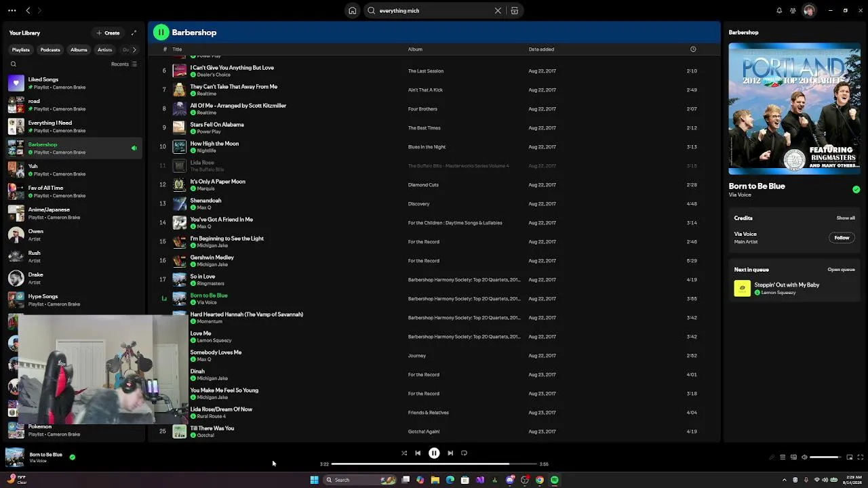Toggle repeat in the player bar
This screenshot has width=868, height=488.
click(x=464, y=453)
